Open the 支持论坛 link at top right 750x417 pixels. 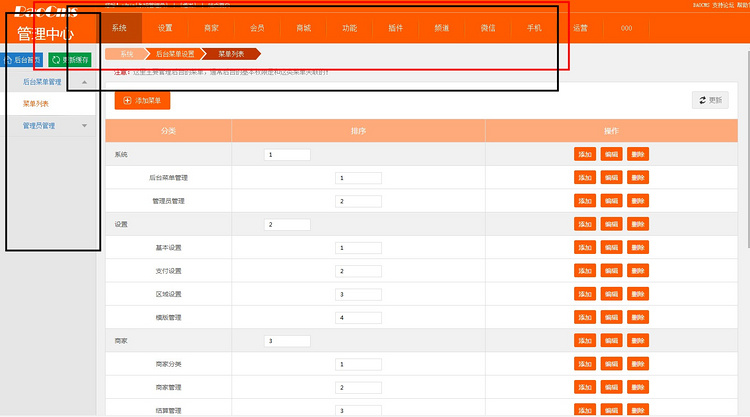tap(723, 5)
